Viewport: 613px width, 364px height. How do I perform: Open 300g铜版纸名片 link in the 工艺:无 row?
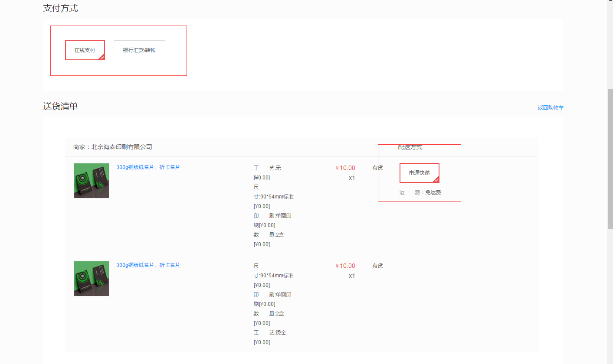pos(148,167)
